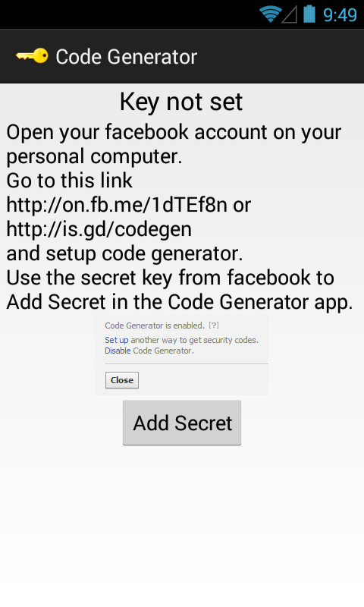
Task: Tap the 9:49 clock in status bar
Action: tap(340, 15)
